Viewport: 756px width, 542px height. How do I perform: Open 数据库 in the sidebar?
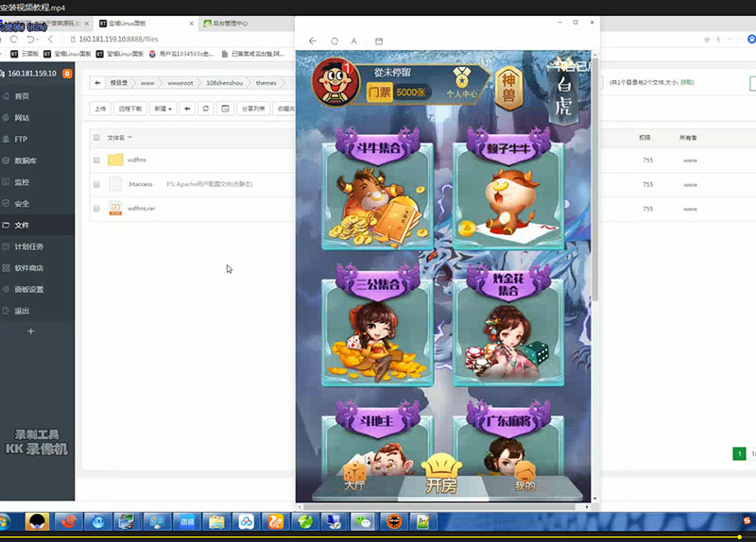[x=26, y=161]
